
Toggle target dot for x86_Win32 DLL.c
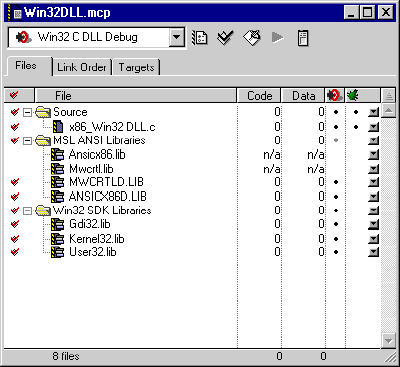pos(336,127)
